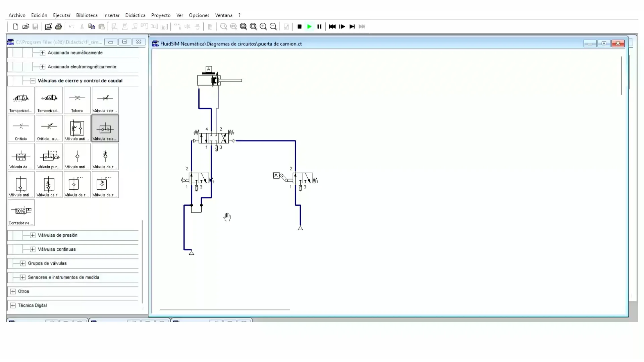Click the Copy icon in toolbar

click(91, 26)
